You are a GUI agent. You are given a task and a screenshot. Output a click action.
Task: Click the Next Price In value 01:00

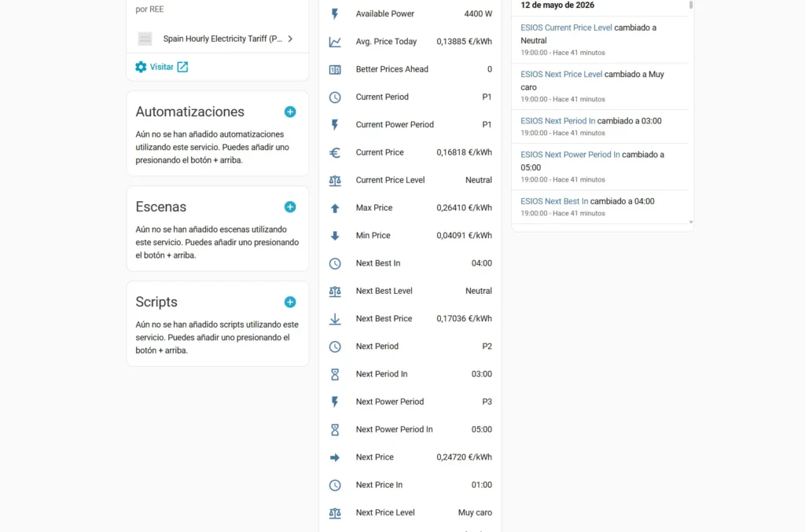pyautogui.click(x=482, y=485)
